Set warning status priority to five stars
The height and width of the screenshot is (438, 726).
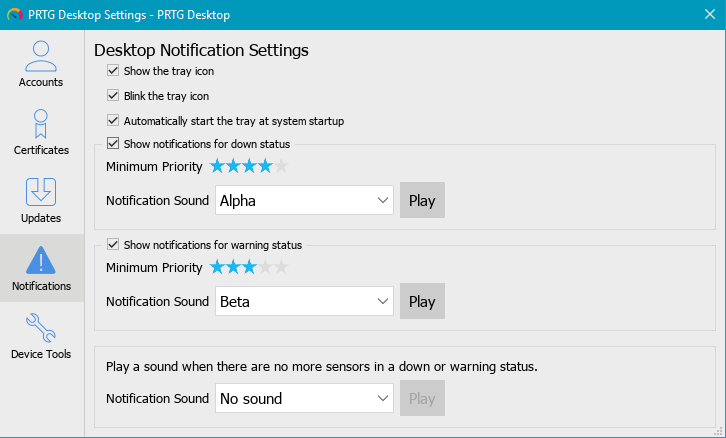point(282,267)
